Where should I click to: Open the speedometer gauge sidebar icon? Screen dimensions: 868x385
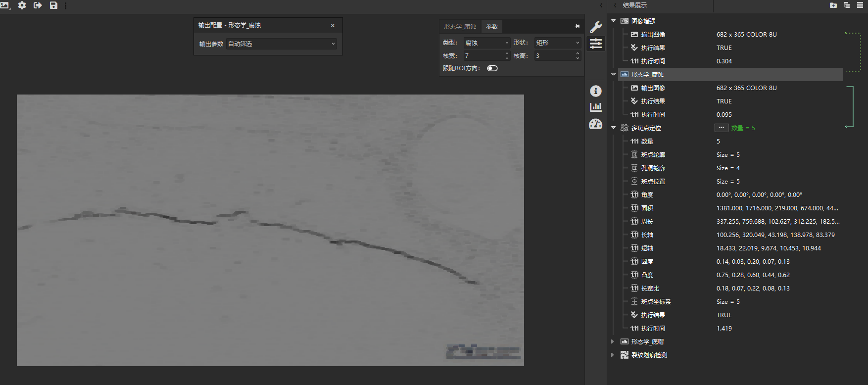pyautogui.click(x=596, y=124)
